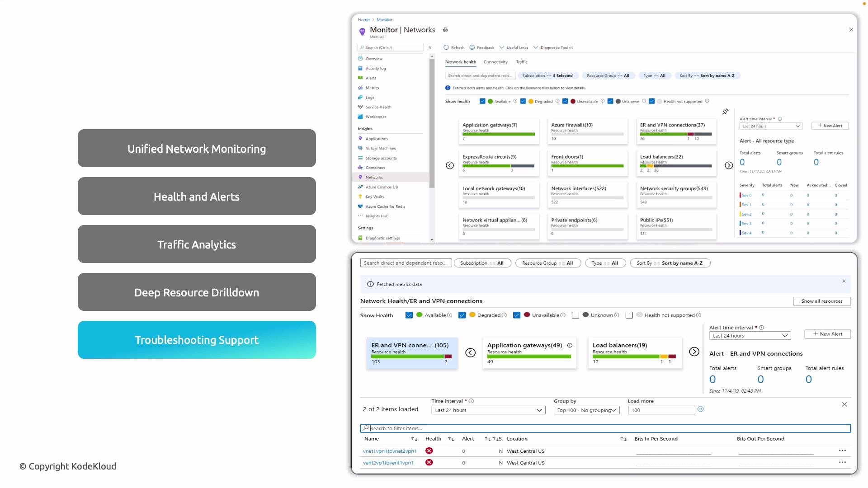The height and width of the screenshot is (488, 868).
Task: Click the pin icon beside the Monitor Networks title
Action: point(445,30)
